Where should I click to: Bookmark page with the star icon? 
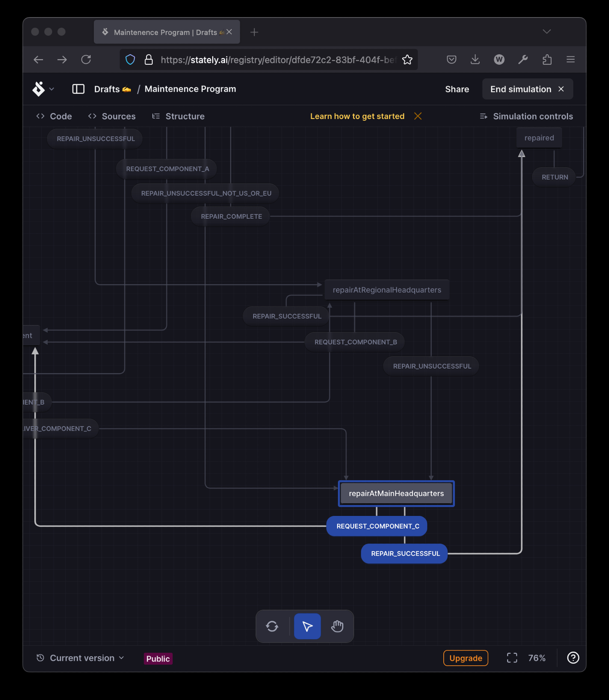(x=407, y=60)
